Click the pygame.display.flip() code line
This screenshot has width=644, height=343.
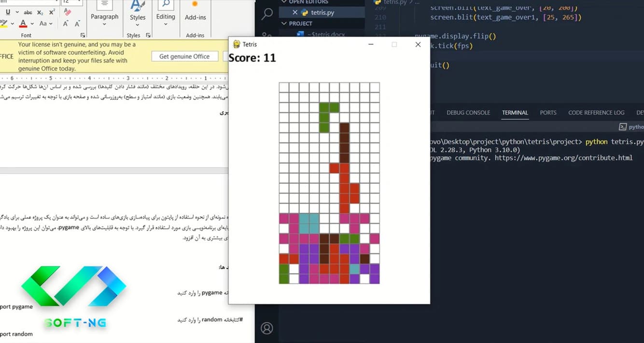455,36
